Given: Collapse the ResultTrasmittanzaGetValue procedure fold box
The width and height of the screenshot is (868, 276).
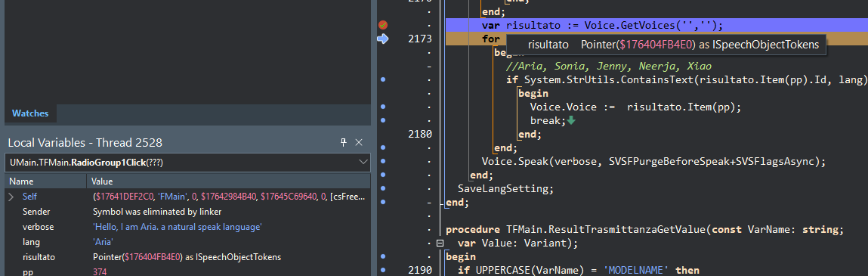Looking at the screenshot, I should click(x=440, y=243).
